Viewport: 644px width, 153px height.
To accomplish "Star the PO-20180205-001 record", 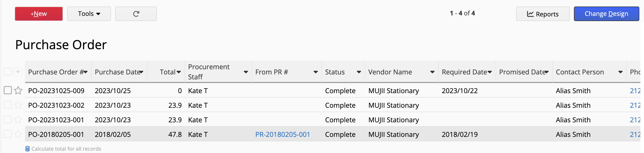I will (18, 134).
